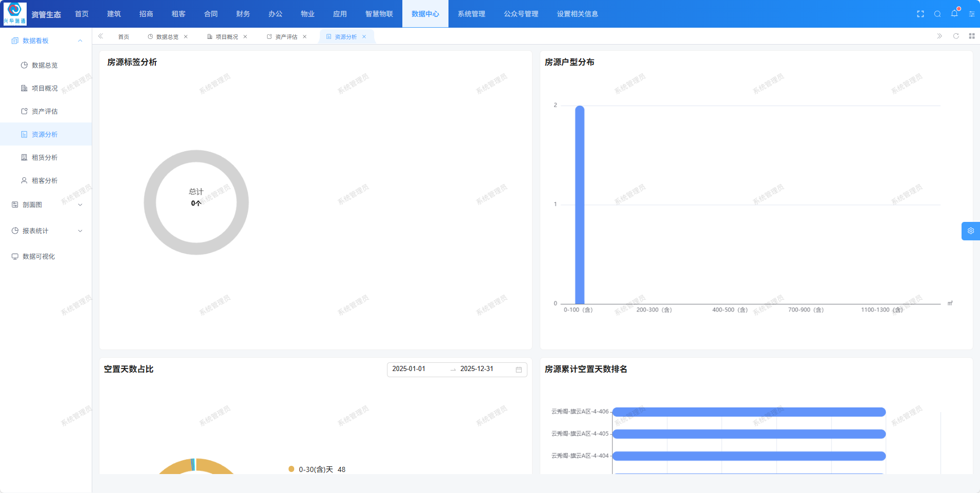Screen dimensions: 980x493
Task: Switch to the 数据总览 tab
Action: pyautogui.click(x=167, y=37)
